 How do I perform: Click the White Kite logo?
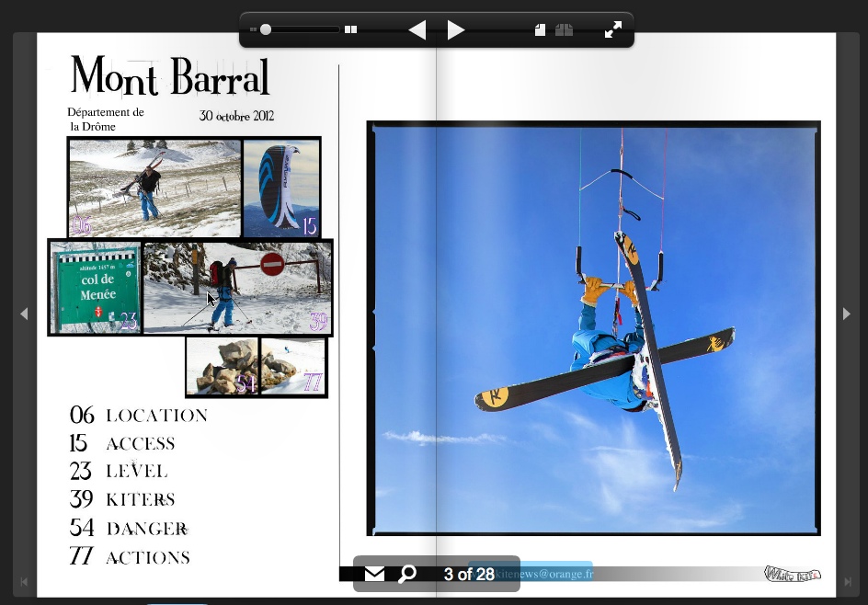coord(792,574)
